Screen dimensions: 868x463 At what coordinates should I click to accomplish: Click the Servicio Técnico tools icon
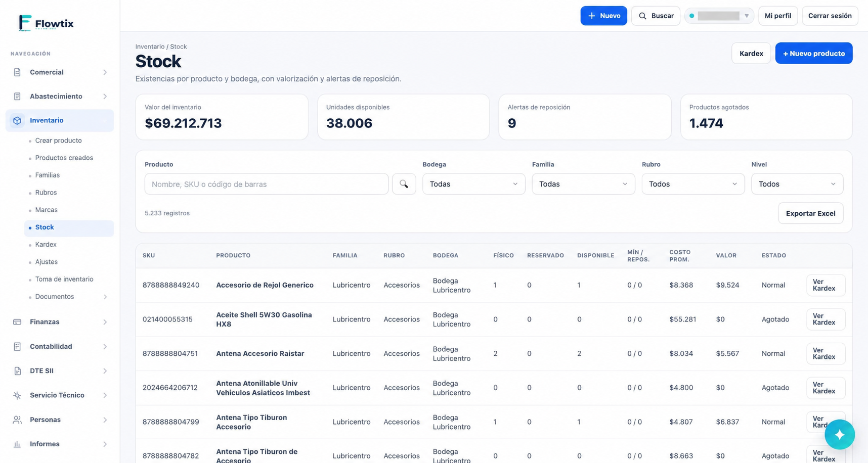coord(17,395)
